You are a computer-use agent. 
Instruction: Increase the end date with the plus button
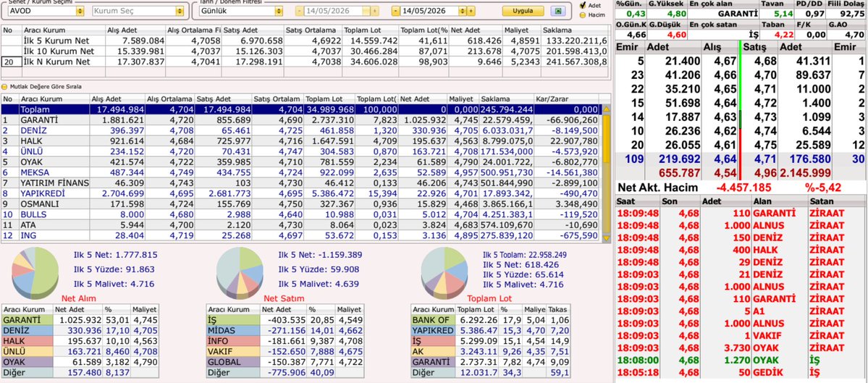[471, 11]
